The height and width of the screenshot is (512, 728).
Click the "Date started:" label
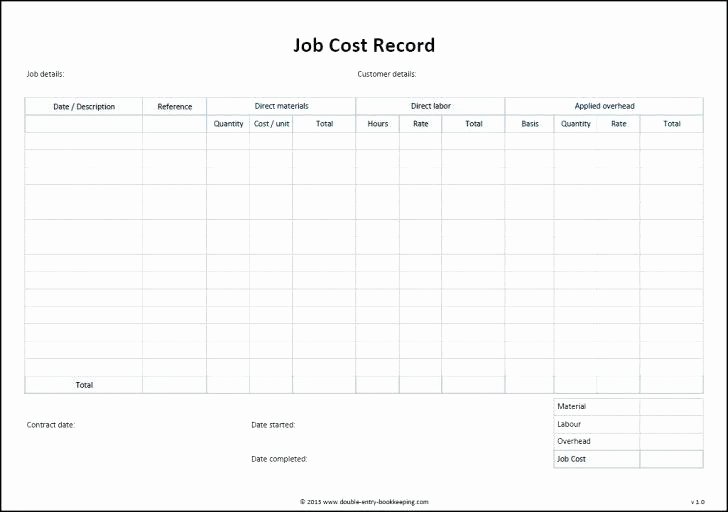(x=273, y=425)
